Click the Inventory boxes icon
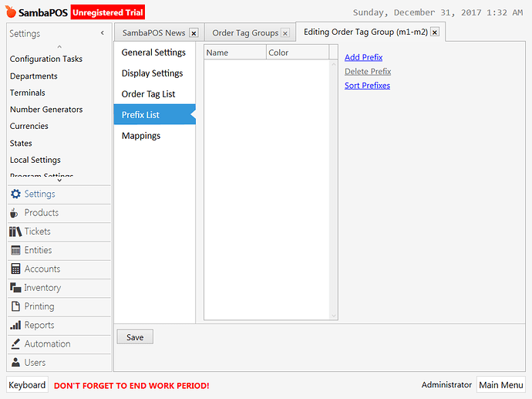The width and height of the screenshot is (532, 399). pyautogui.click(x=15, y=288)
